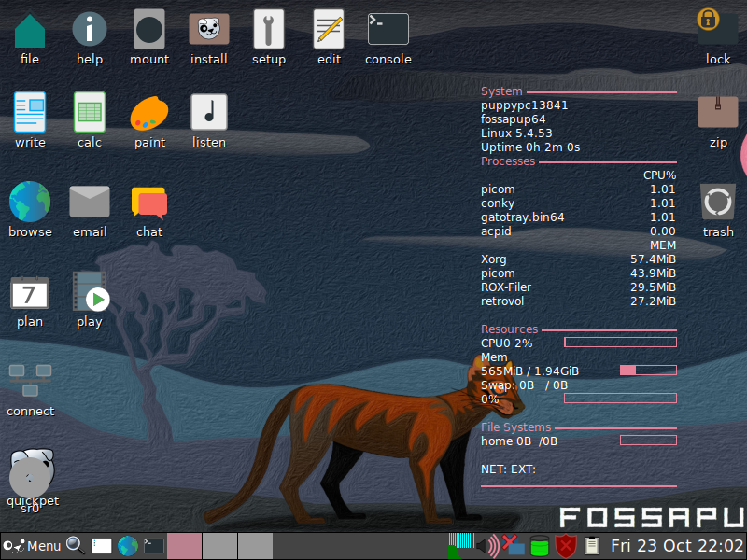Open the red firewall shield tray icon
This screenshot has width=747, height=560.
pyautogui.click(x=566, y=546)
